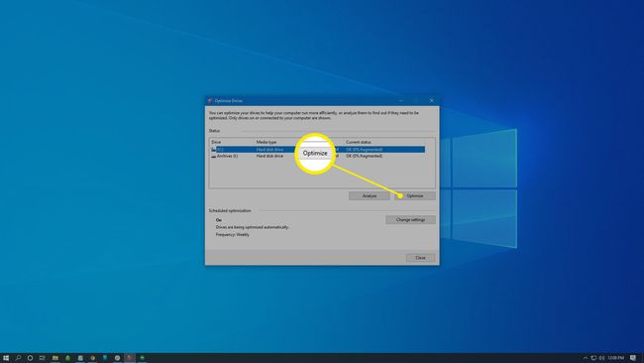Click the Drive column header

click(216, 142)
